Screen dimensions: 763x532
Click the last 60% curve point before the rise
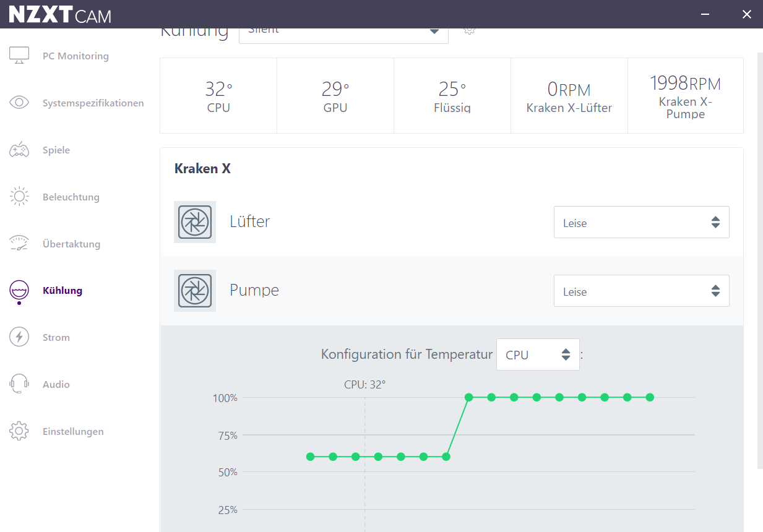point(446,457)
